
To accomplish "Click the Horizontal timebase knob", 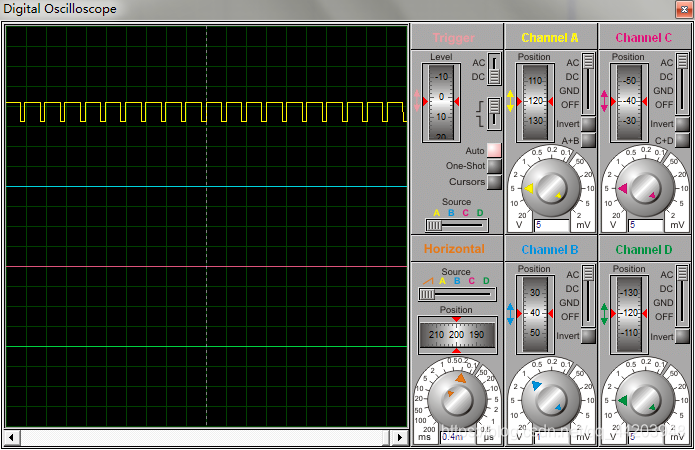I will tap(457, 400).
